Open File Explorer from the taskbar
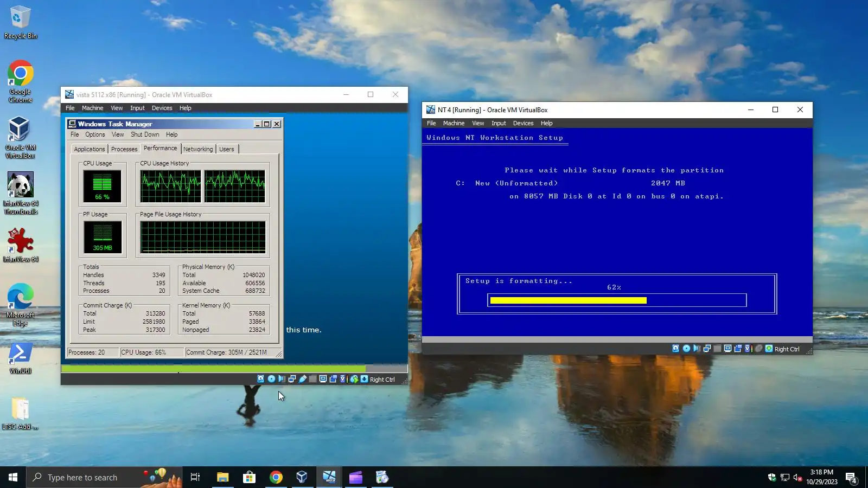868x488 pixels. [x=222, y=477]
